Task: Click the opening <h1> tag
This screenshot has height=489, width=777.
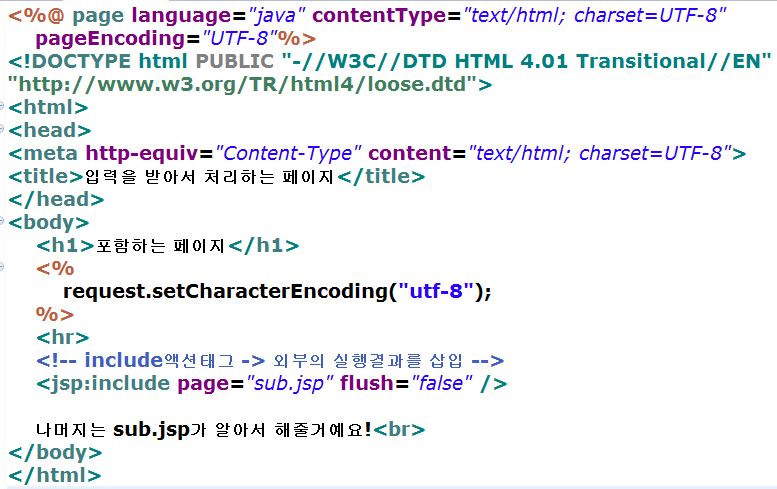Action: pos(65,246)
